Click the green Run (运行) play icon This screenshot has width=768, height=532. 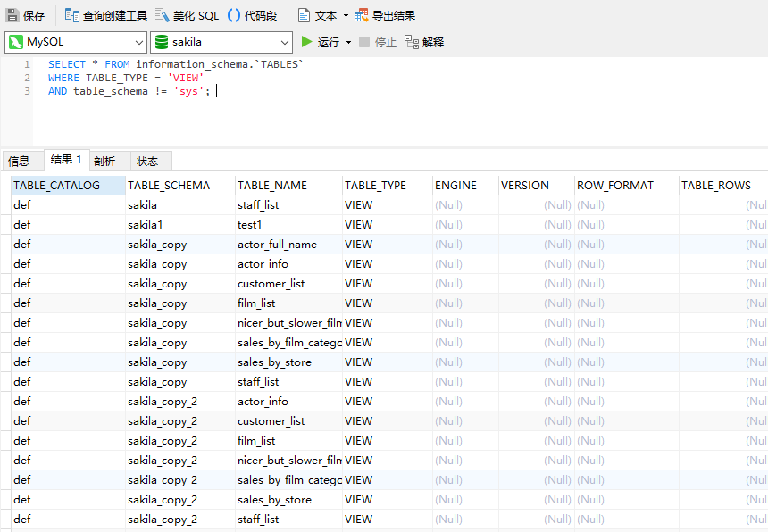[306, 42]
